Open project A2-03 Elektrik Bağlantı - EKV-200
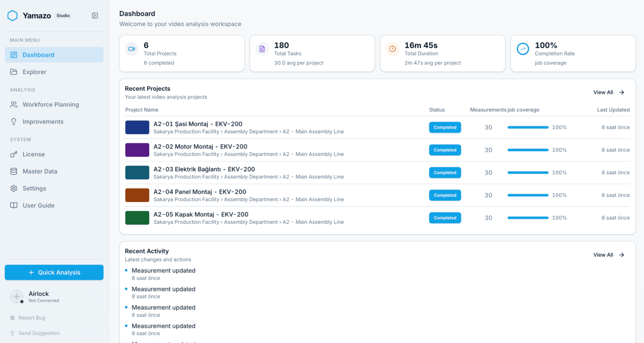Viewport: 644px width, 343px height. coord(204,169)
